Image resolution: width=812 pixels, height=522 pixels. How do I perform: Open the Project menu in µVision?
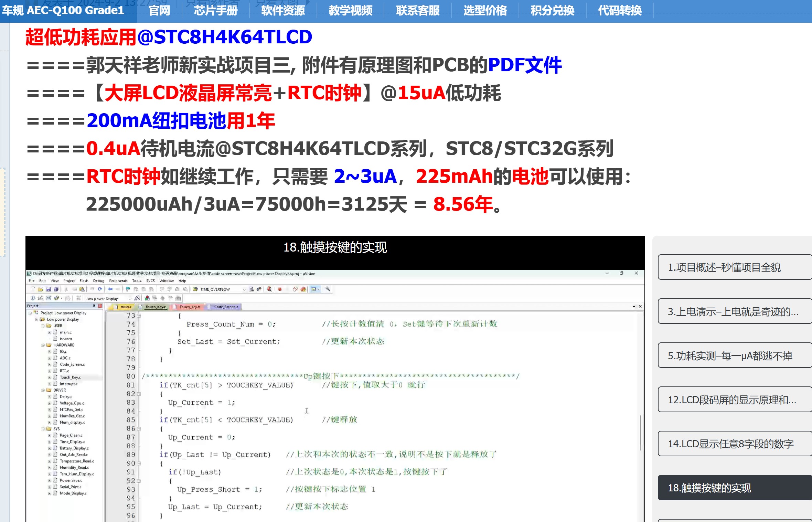pos(69,281)
